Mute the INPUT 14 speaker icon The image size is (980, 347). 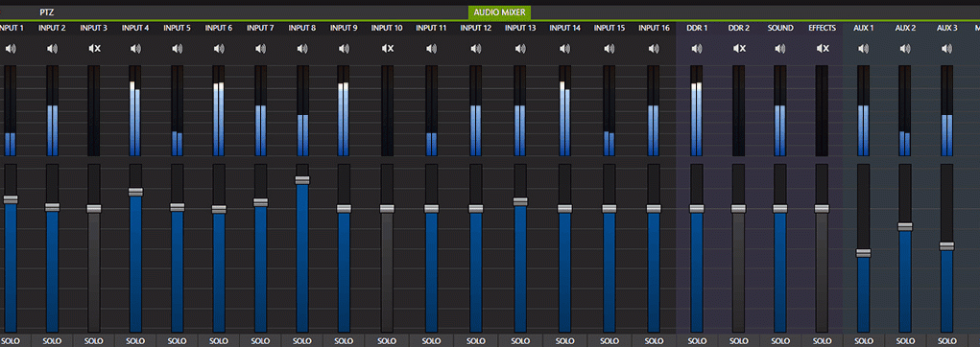point(565,48)
